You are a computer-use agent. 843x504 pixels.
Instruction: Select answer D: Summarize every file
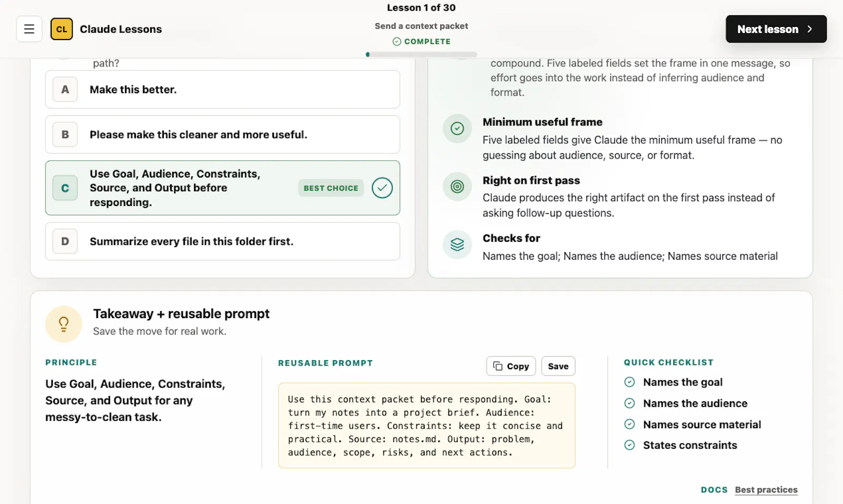[222, 241]
